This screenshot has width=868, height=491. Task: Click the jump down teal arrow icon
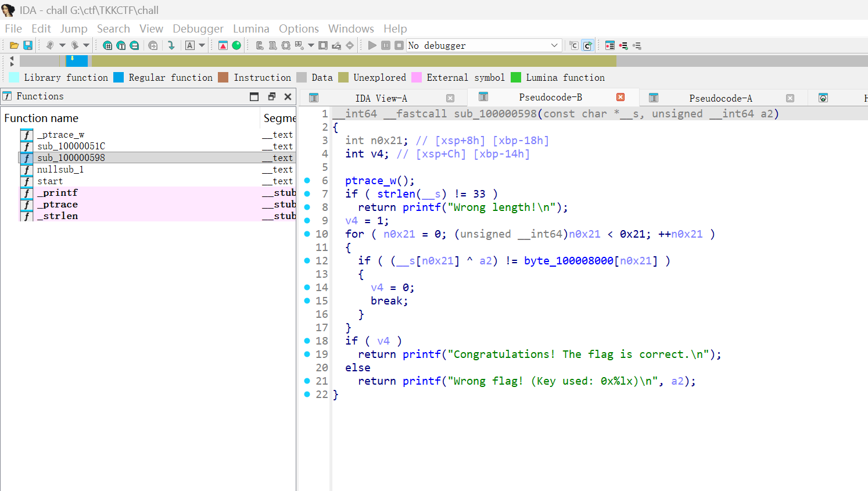pyautogui.click(x=171, y=45)
